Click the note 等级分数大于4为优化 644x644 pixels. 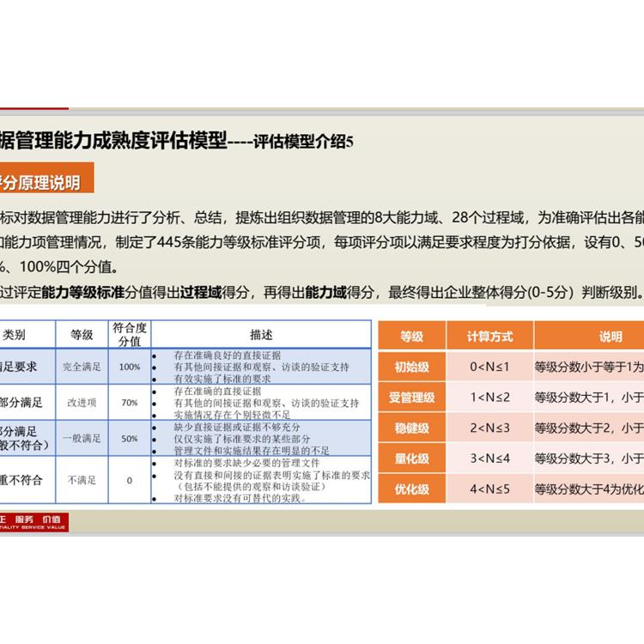tap(589, 489)
